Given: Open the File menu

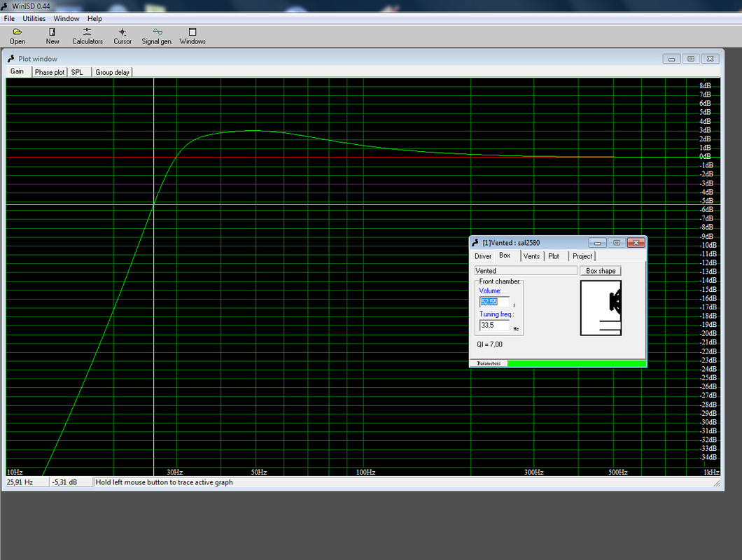Looking at the screenshot, I should (x=10, y=18).
